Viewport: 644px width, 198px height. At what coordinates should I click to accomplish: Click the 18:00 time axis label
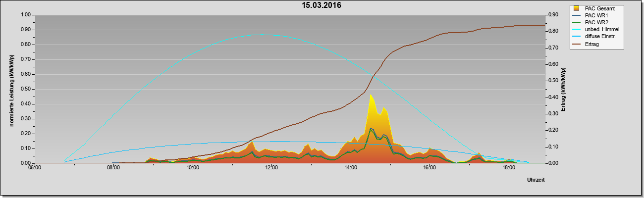click(x=508, y=168)
